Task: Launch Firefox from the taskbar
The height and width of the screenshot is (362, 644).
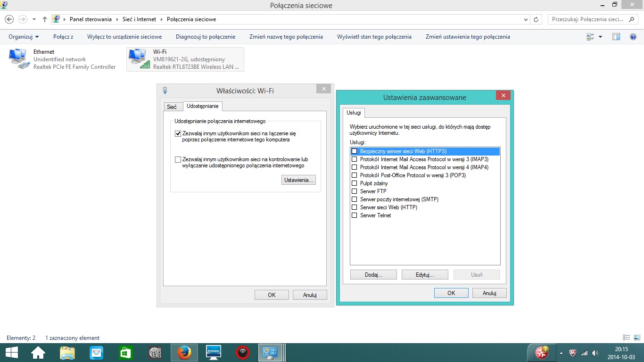Action: point(184,353)
